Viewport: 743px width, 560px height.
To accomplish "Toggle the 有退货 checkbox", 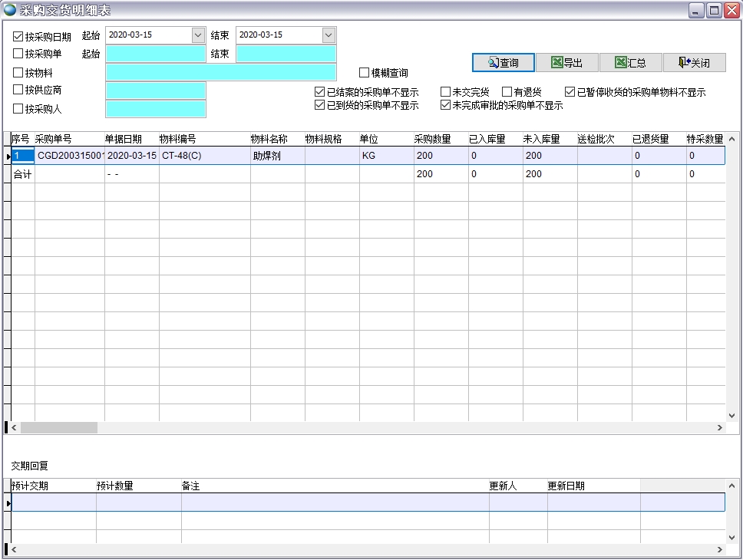I will point(507,92).
